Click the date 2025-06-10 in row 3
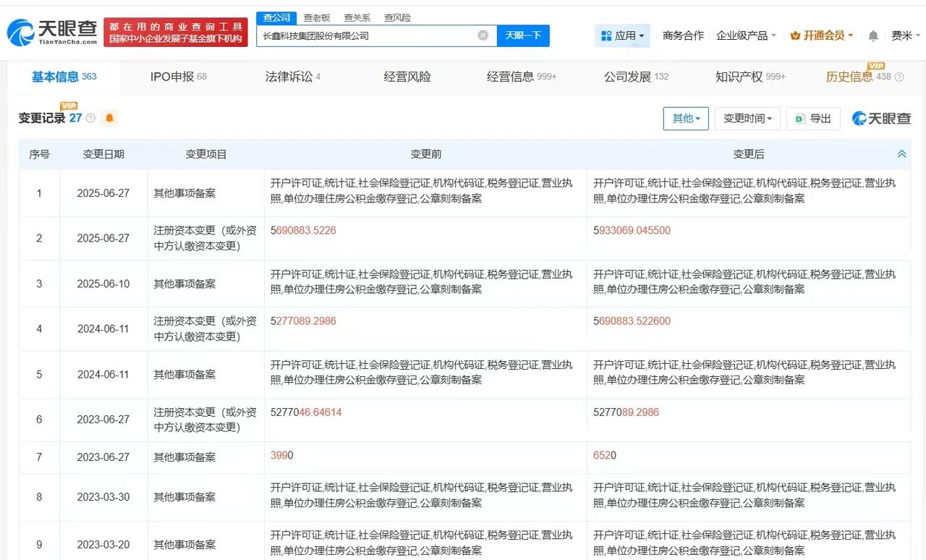The height and width of the screenshot is (560, 926). tap(103, 284)
